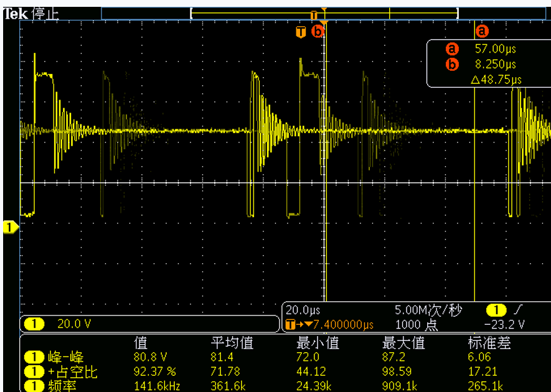Image resolution: width=551 pixels, height=392 pixels.
Task: Click trigger delay value 7.400000μs
Action: 343,325
